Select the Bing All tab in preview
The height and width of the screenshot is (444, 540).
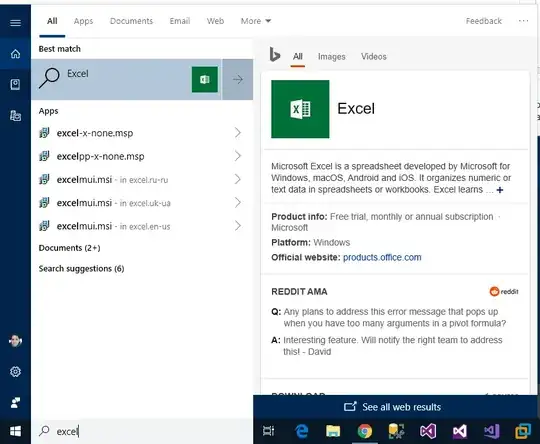pyautogui.click(x=298, y=56)
